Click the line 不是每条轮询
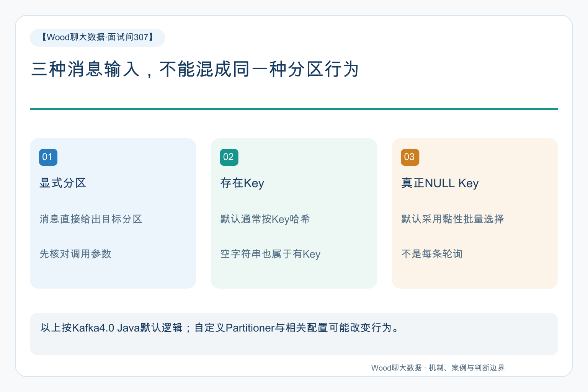The image size is (588, 392). tap(432, 254)
